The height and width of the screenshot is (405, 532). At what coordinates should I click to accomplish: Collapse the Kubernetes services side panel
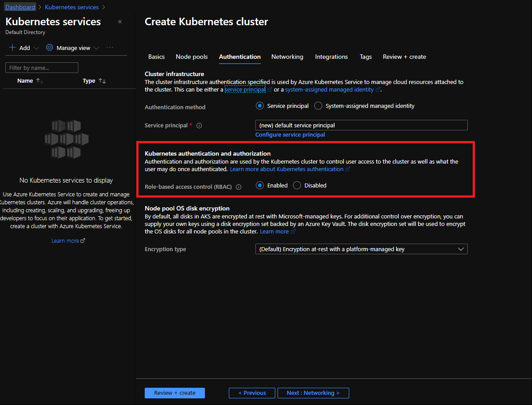tap(120, 22)
